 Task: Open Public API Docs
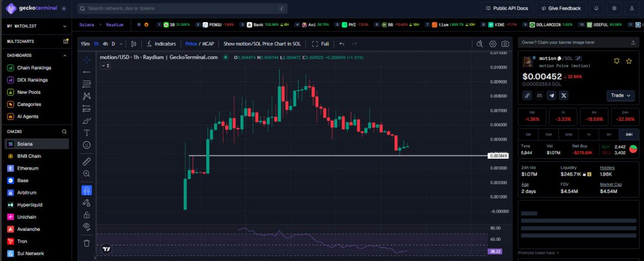coord(507,9)
